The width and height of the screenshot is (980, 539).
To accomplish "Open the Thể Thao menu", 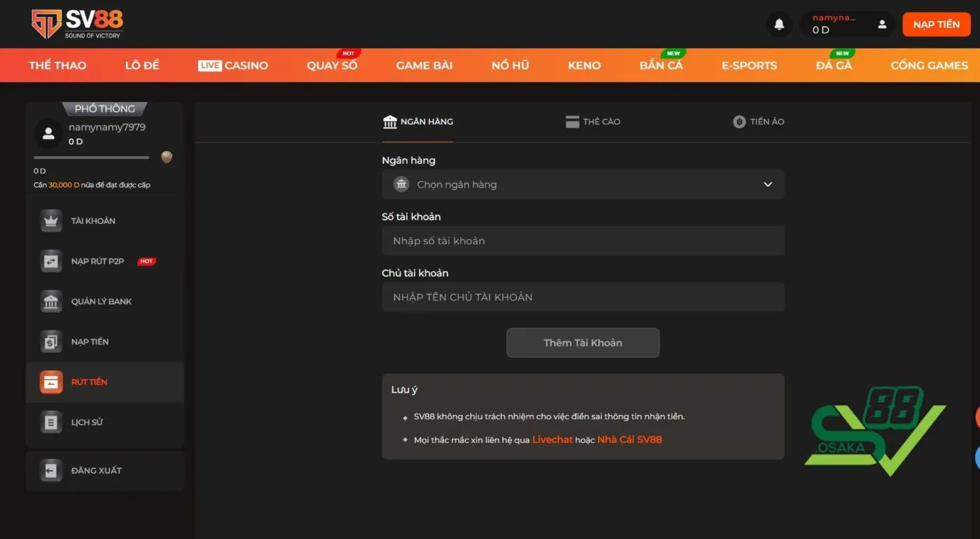I will (57, 65).
